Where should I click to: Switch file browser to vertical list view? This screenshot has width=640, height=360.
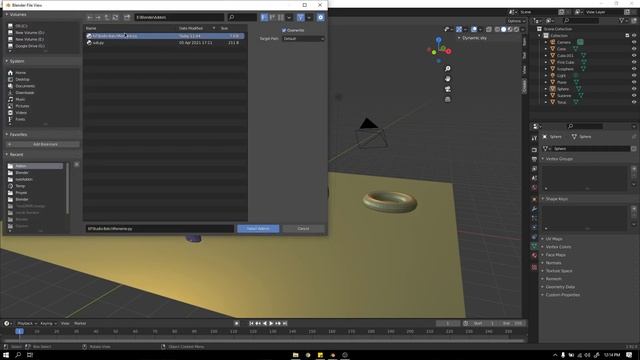point(264,18)
